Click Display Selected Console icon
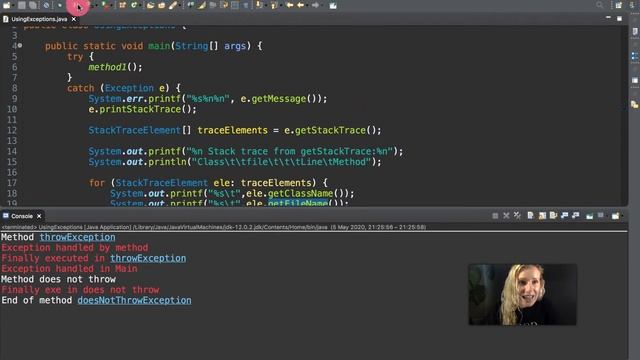The image size is (640, 360). [600, 216]
